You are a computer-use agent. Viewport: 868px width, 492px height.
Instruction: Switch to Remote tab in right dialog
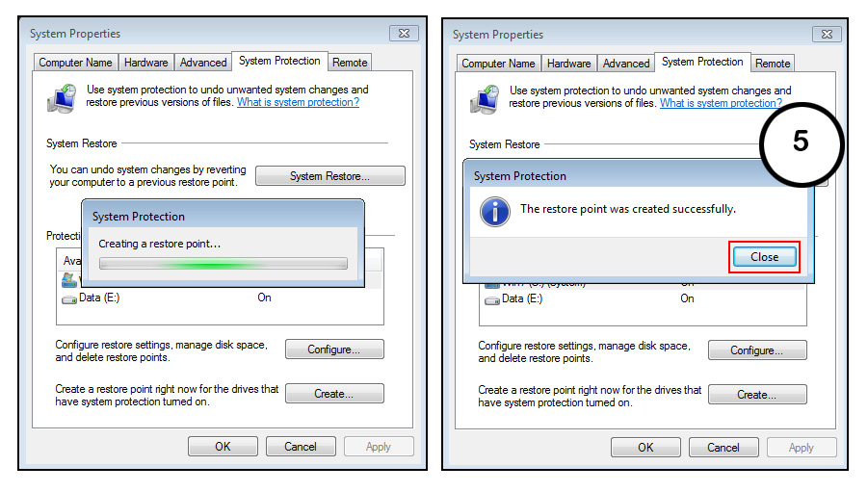pos(773,64)
